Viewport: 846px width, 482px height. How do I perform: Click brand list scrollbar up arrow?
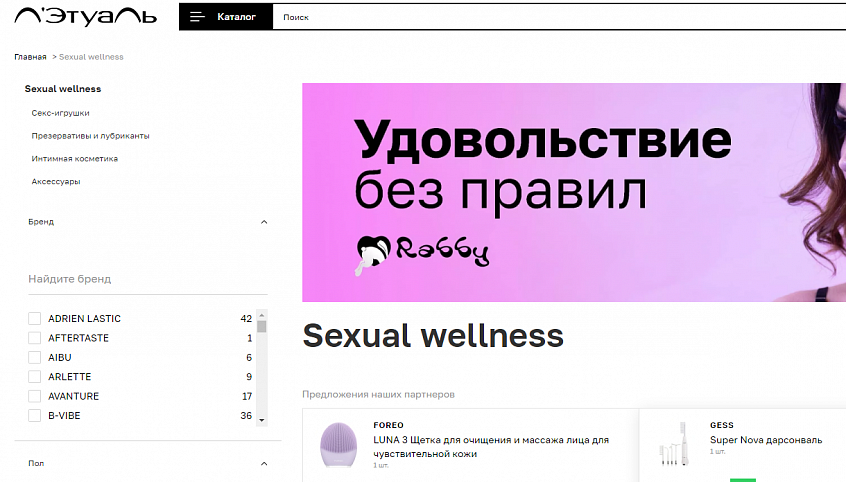[x=262, y=315]
